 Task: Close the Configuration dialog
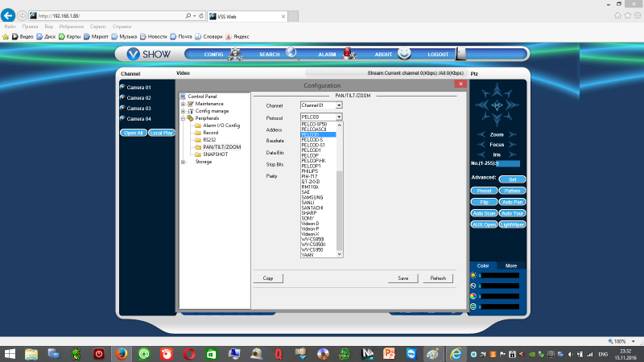pyautogui.click(x=460, y=84)
